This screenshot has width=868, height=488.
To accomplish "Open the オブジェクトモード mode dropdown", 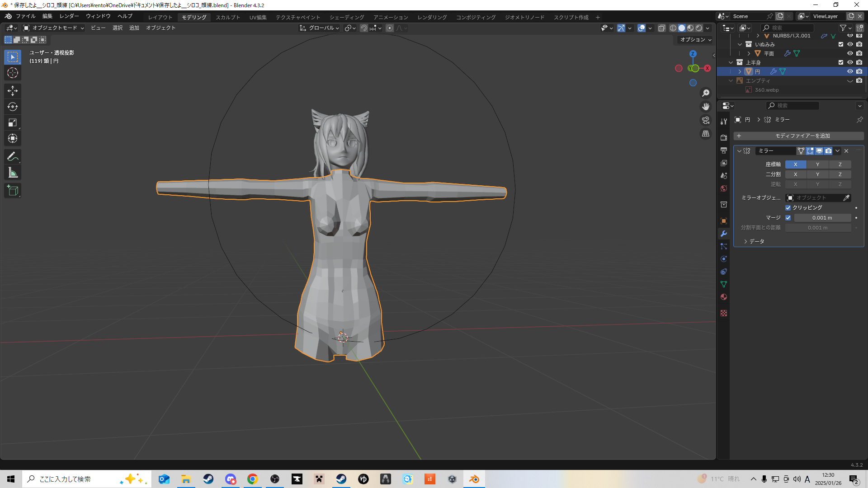I will (x=54, y=28).
